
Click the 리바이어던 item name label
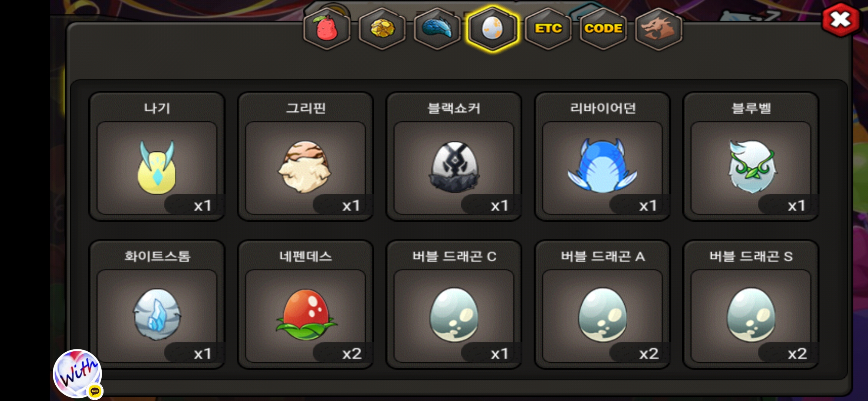603,108
